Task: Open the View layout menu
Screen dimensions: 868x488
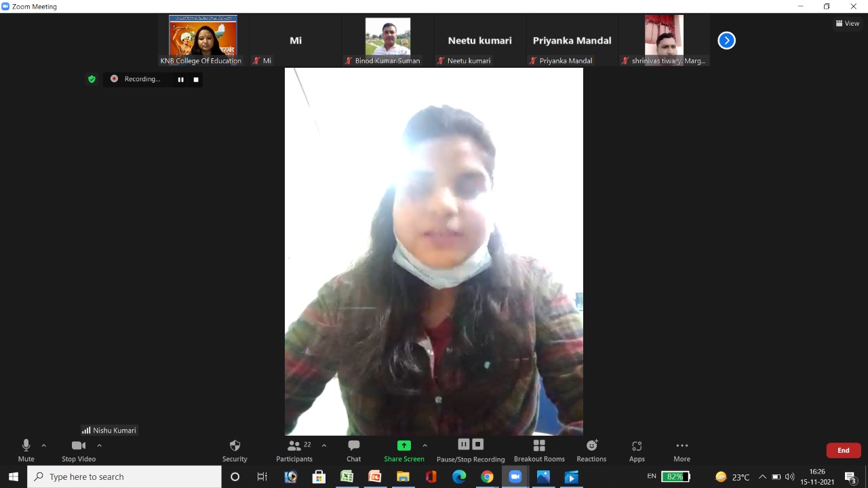Action: click(x=848, y=23)
